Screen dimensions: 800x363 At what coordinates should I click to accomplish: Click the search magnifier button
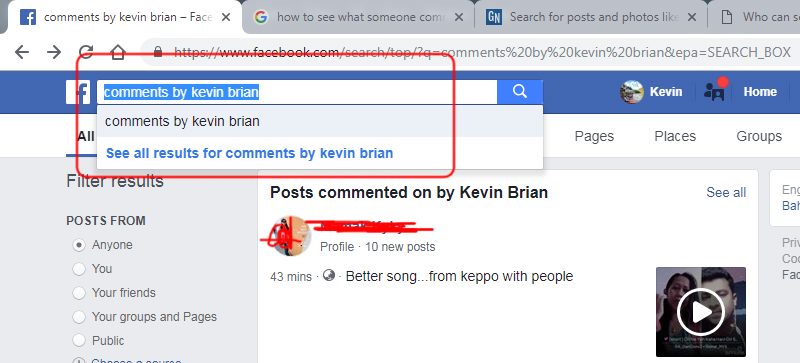pos(520,92)
